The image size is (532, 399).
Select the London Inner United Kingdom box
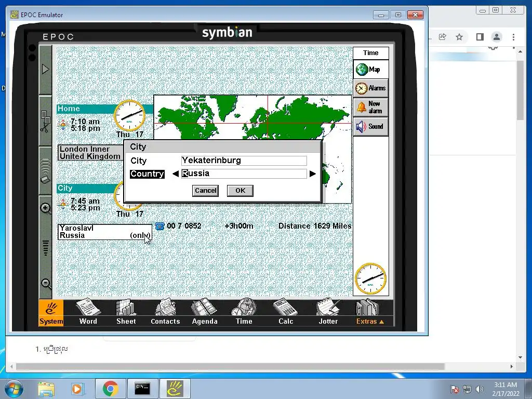point(91,153)
